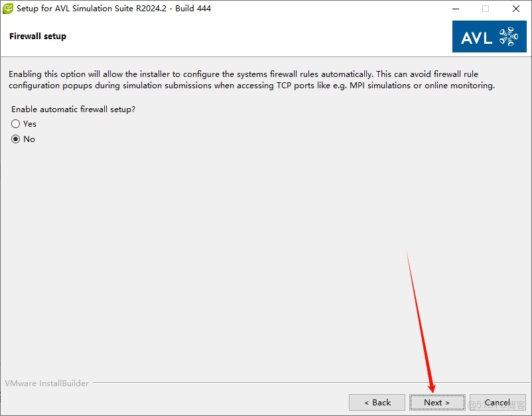Screen dimensions: 532x416
Task: Click the greyed-out maximize window button
Action: tap(486, 9)
